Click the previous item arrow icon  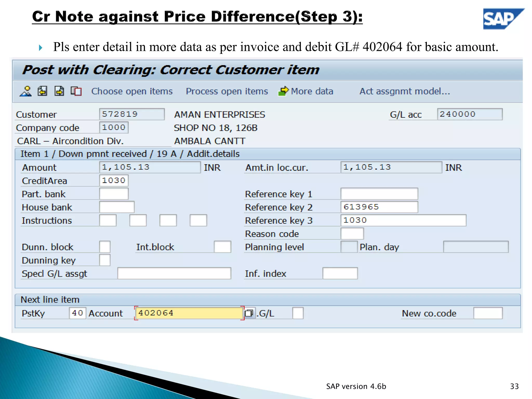(42, 91)
